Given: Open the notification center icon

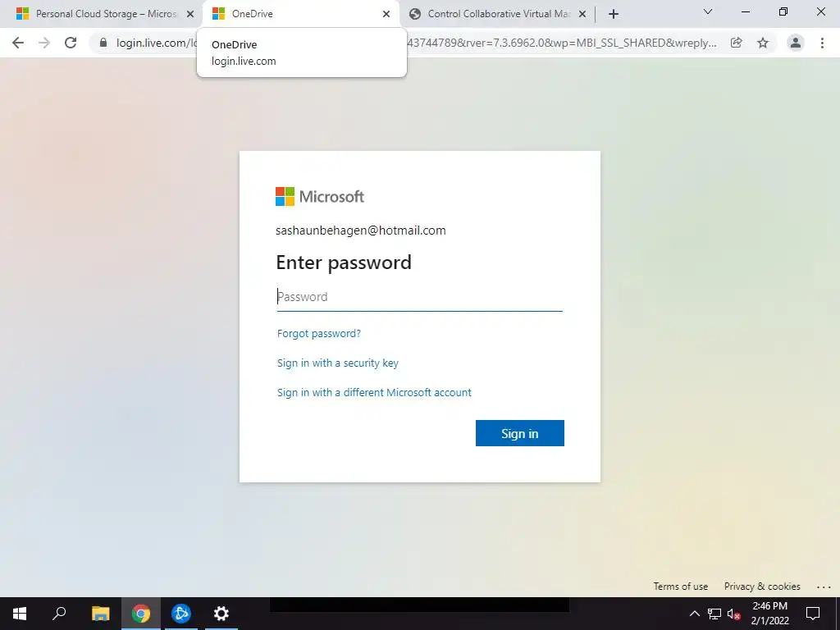Looking at the screenshot, I should (x=813, y=614).
